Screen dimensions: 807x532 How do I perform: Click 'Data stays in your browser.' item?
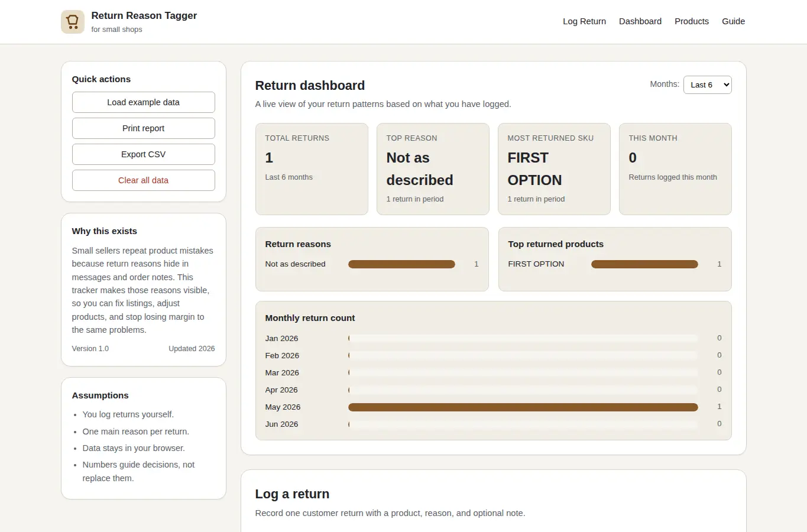134,448
